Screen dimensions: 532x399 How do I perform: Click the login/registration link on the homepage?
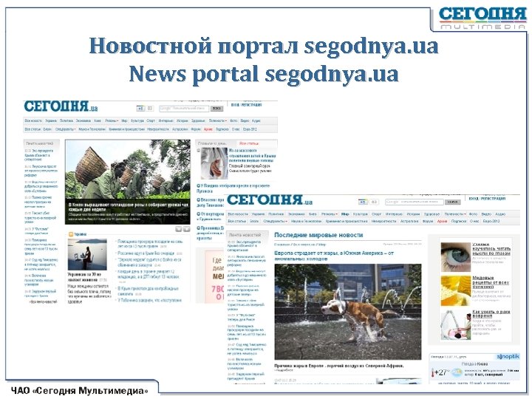pos(246,105)
